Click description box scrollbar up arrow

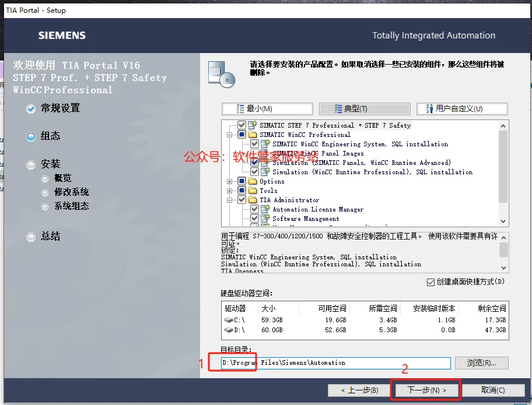pyautogui.click(x=504, y=238)
